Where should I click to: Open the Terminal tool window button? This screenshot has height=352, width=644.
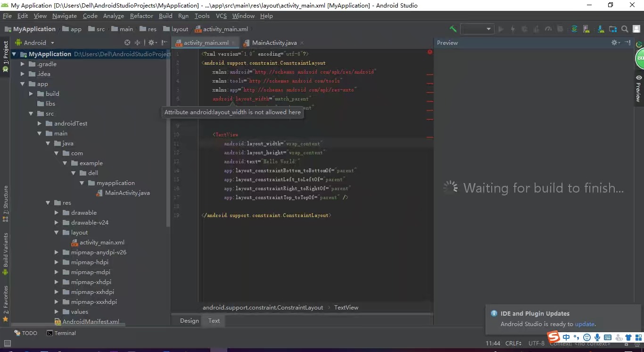point(61,333)
